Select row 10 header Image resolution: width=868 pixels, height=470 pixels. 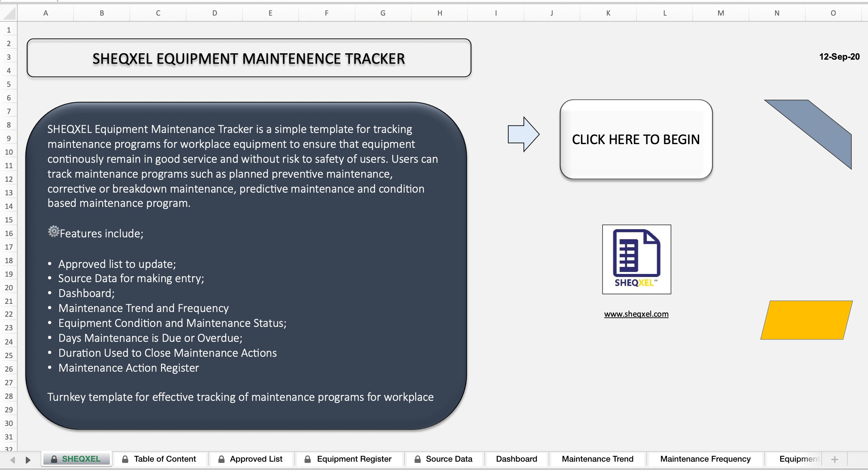[8, 152]
